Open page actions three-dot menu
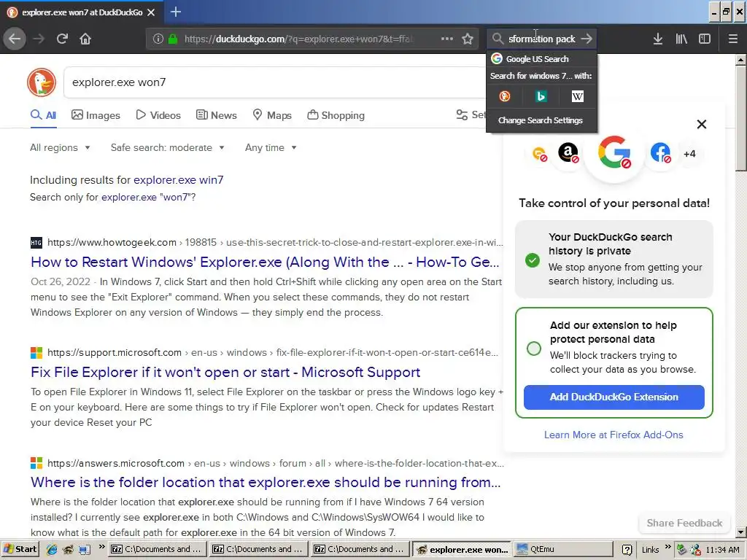The image size is (747, 560). (x=447, y=39)
